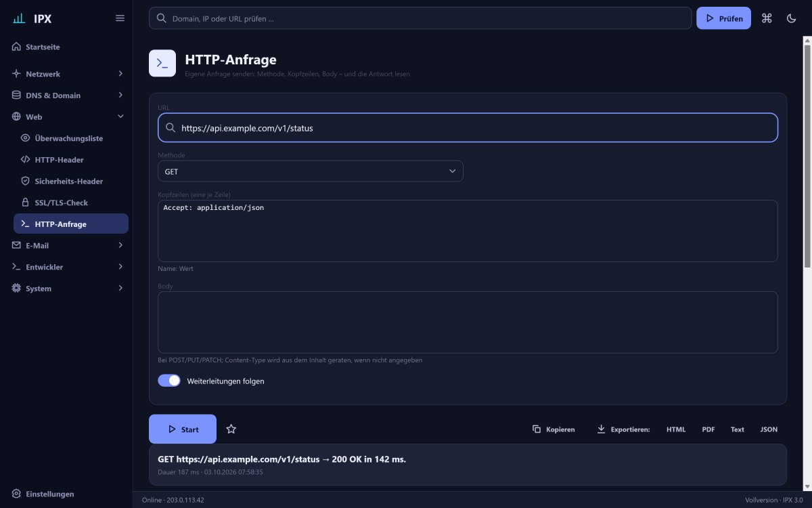The image size is (812, 508).
Task: Click status bar 'Online · 203.0.113.42'
Action: [x=173, y=500]
